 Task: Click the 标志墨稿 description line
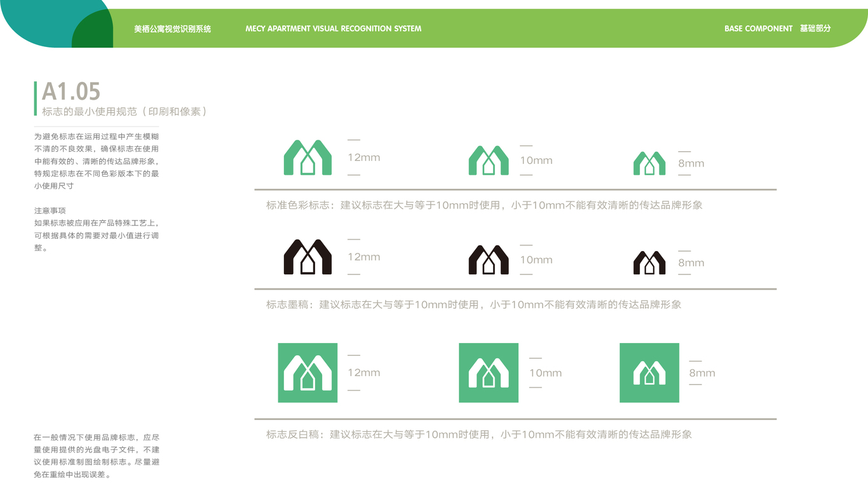473,304
